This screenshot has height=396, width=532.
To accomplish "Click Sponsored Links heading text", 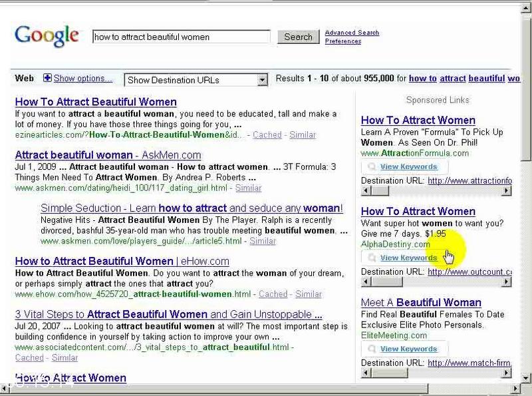I will [x=438, y=100].
